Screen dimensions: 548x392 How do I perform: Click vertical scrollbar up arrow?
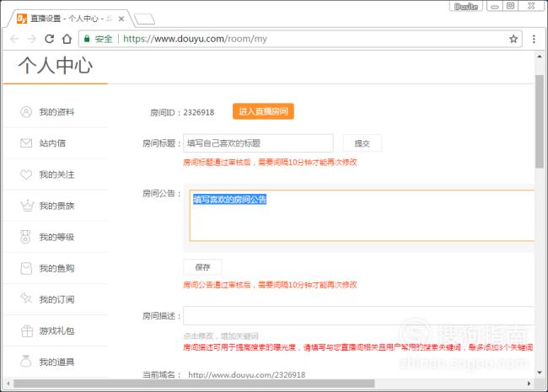click(x=540, y=56)
